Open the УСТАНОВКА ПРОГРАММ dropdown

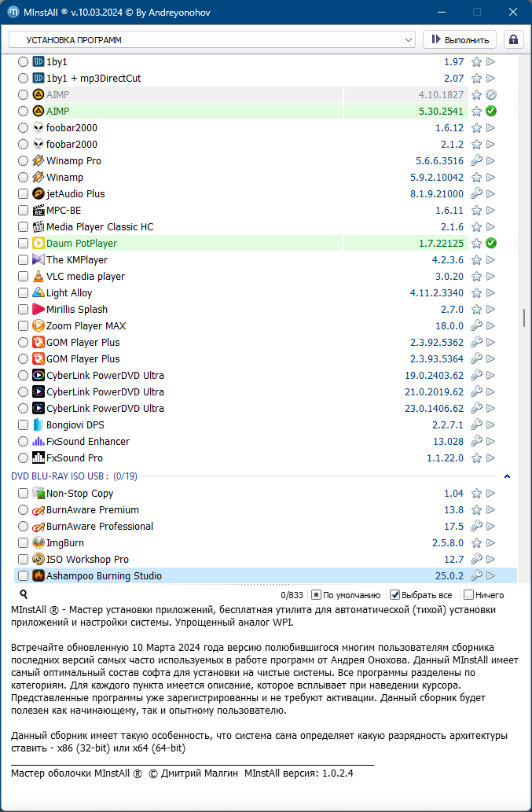tap(212, 39)
